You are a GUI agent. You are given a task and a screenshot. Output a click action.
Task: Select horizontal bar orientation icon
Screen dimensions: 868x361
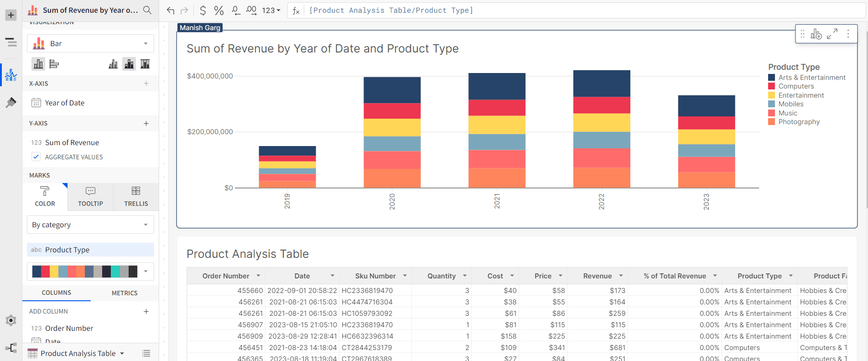tap(54, 64)
